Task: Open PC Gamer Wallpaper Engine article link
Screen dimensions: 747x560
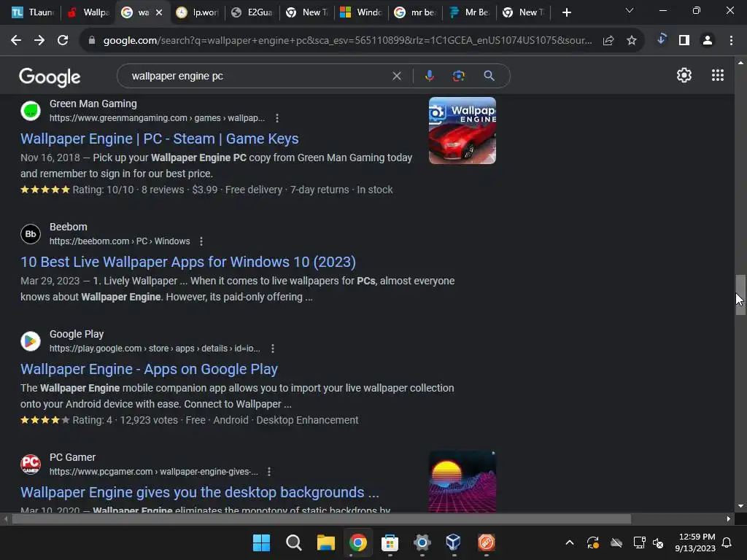Action: point(200,492)
